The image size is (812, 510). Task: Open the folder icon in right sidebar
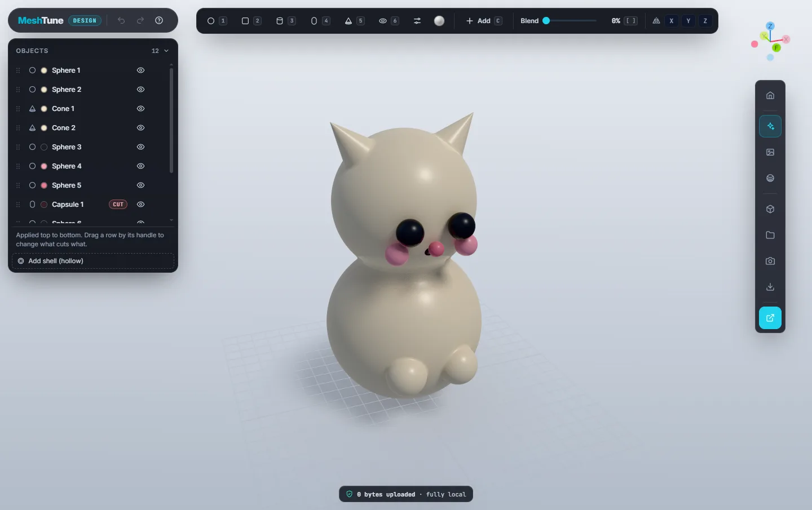[770, 235]
